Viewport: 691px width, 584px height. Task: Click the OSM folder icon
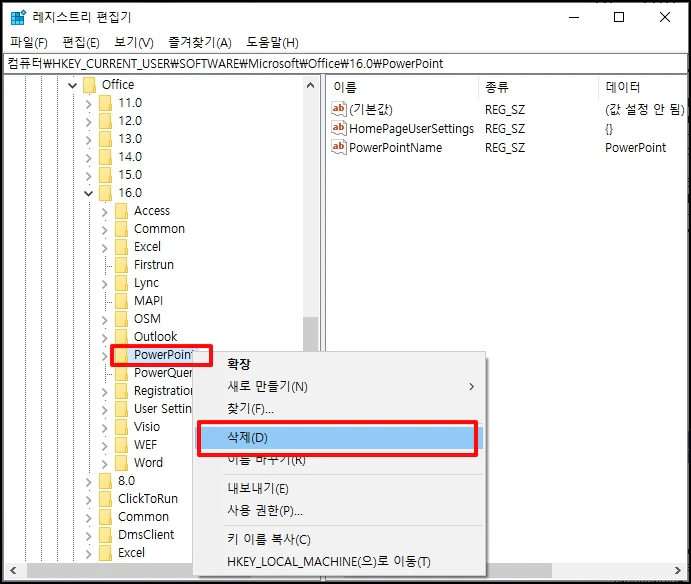[x=121, y=319]
